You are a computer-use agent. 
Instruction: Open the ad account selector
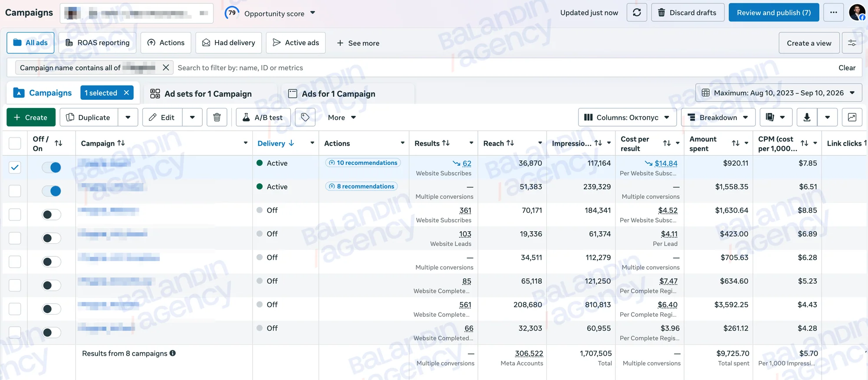tap(137, 13)
